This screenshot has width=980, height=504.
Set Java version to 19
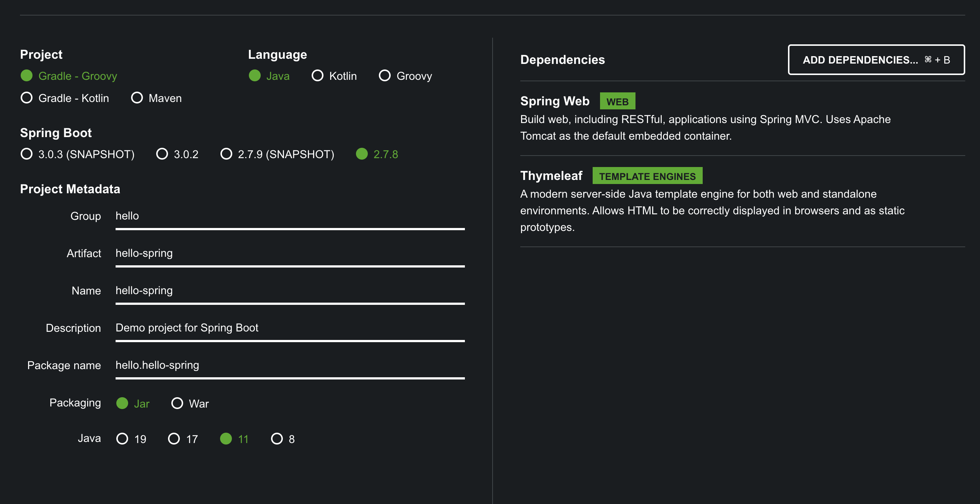click(131, 439)
